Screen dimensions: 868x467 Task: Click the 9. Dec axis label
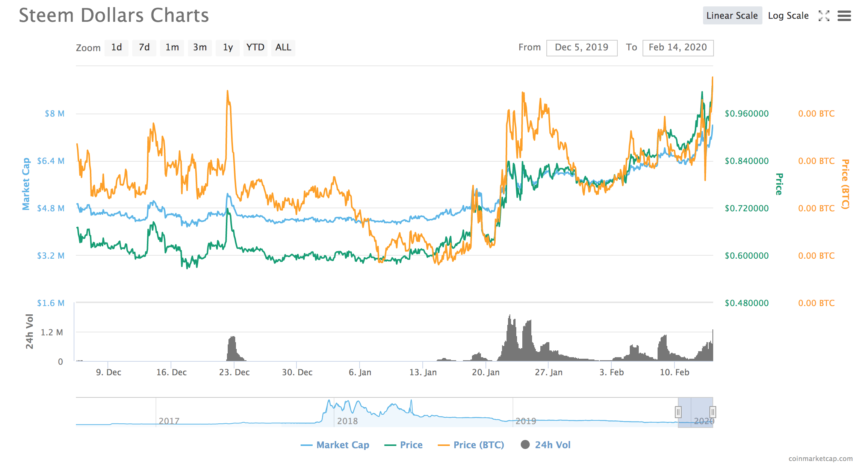pyautogui.click(x=109, y=372)
